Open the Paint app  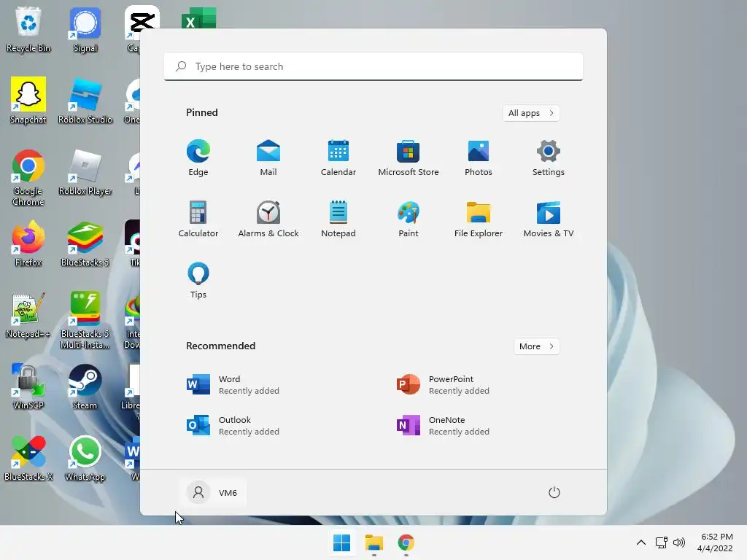point(409,219)
